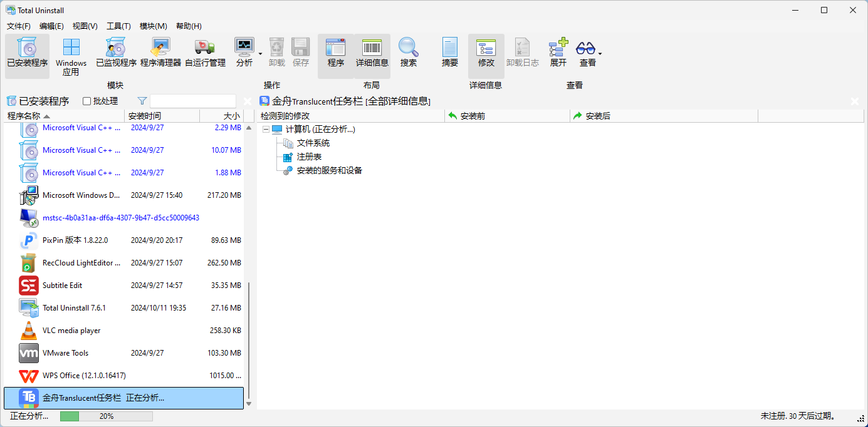868x427 pixels.
Task: Sort by 大小 column header
Action: click(x=222, y=116)
